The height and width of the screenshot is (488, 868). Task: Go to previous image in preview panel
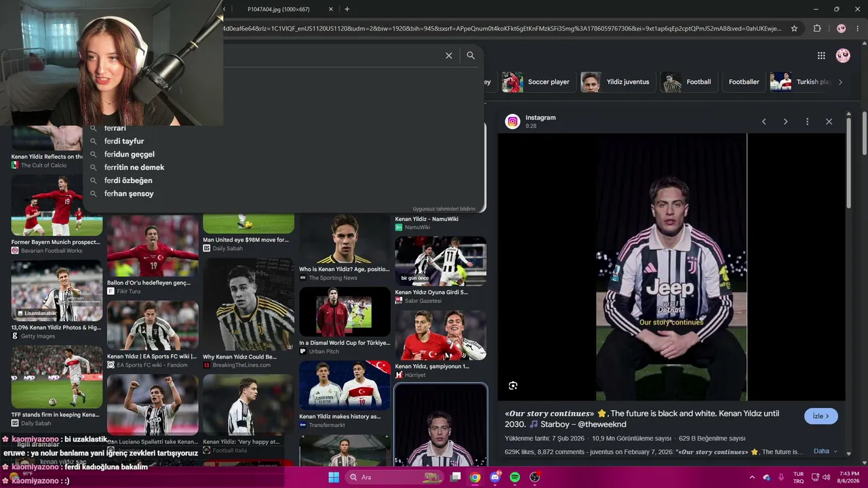tap(764, 121)
